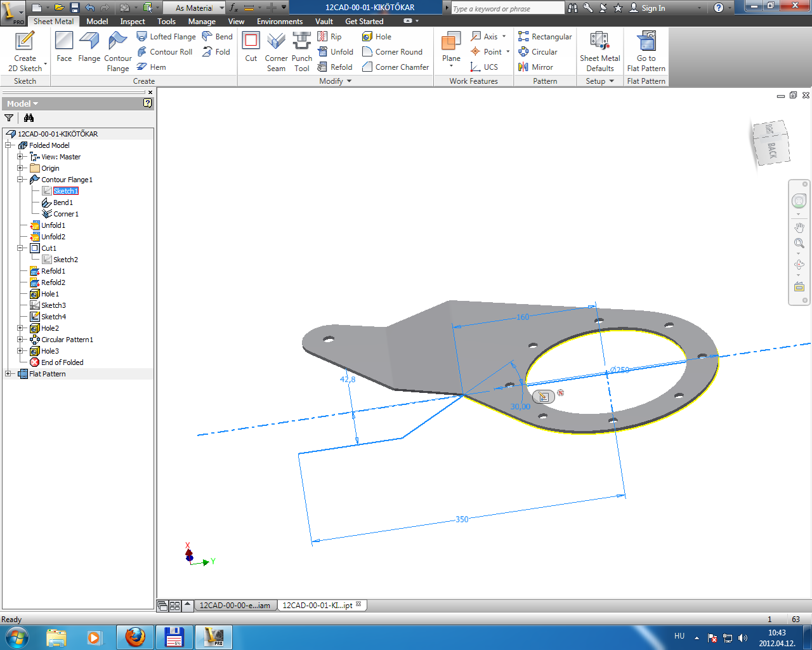Create a work Point

(490, 52)
